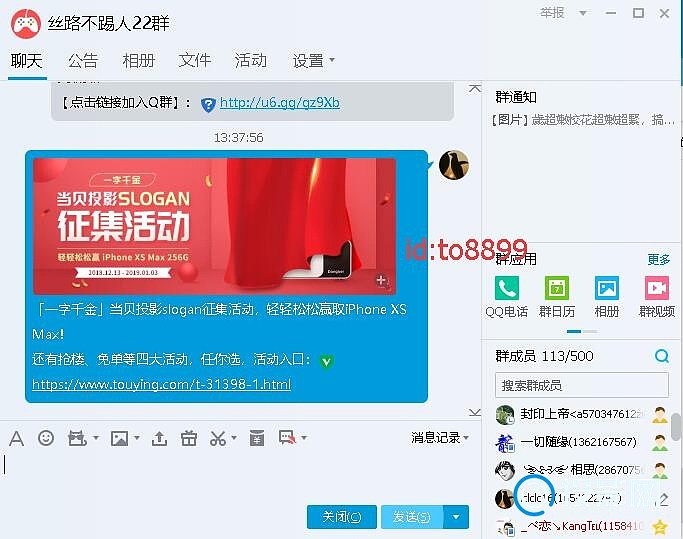Open the 相册 group app icon

point(607,288)
